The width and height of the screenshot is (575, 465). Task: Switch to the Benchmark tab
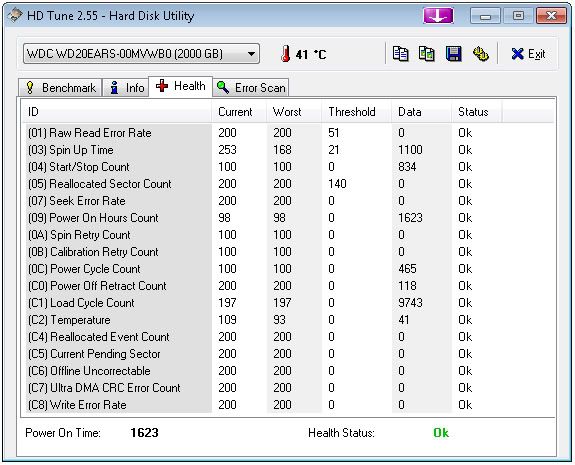coord(60,88)
